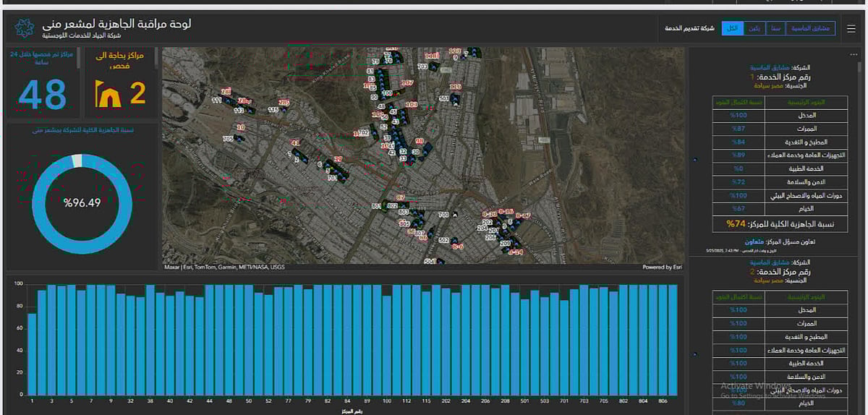868x415 pixels.
Task: Expand side arrow next to second center card
Action: click(694, 355)
